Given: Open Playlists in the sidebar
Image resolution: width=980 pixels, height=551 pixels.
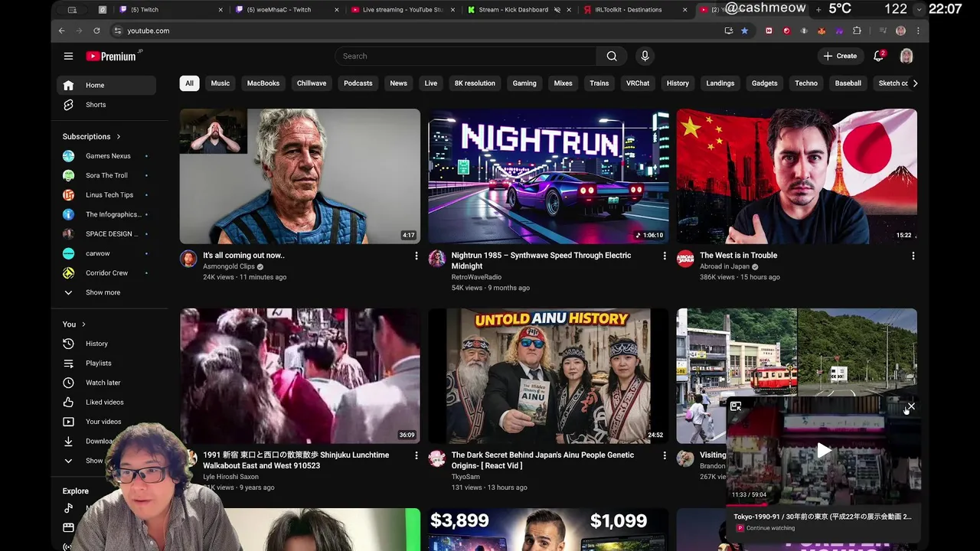Looking at the screenshot, I should 106,363.
